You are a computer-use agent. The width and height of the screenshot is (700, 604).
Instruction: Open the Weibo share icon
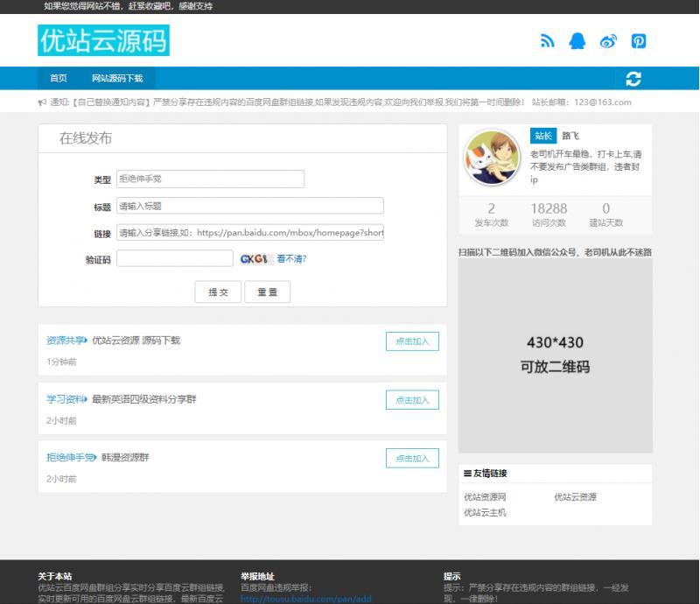[x=609, y=40]
